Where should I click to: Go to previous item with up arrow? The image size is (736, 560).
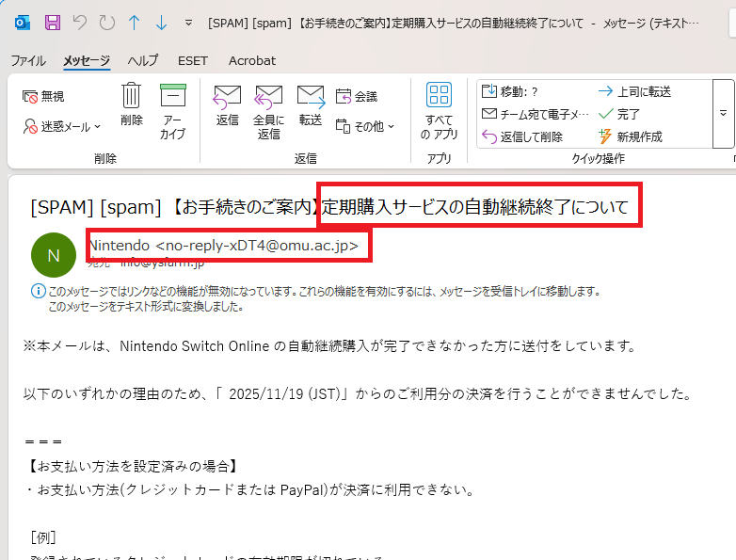coord(134,21)
